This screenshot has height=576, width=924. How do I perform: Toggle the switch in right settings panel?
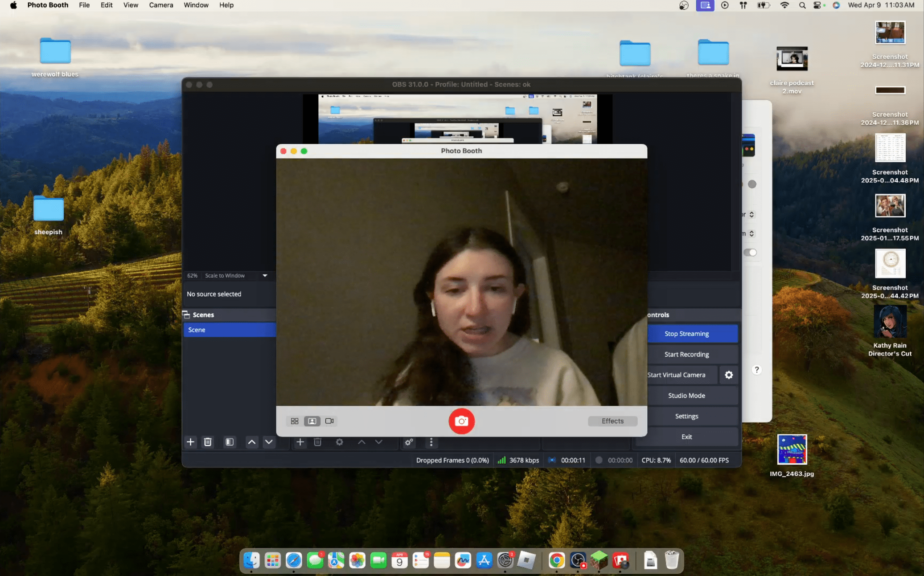tap(750, 253)
